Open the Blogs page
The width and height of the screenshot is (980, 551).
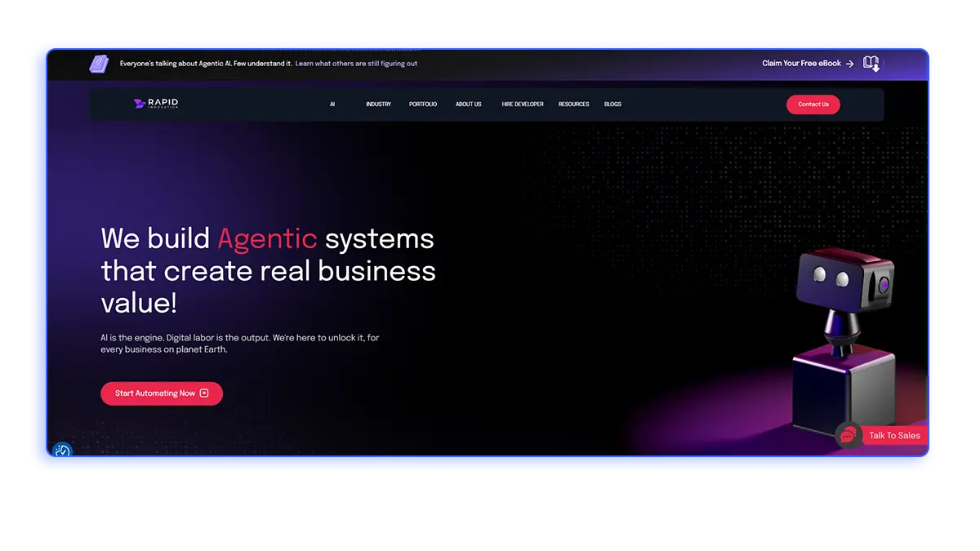[612, 104]
